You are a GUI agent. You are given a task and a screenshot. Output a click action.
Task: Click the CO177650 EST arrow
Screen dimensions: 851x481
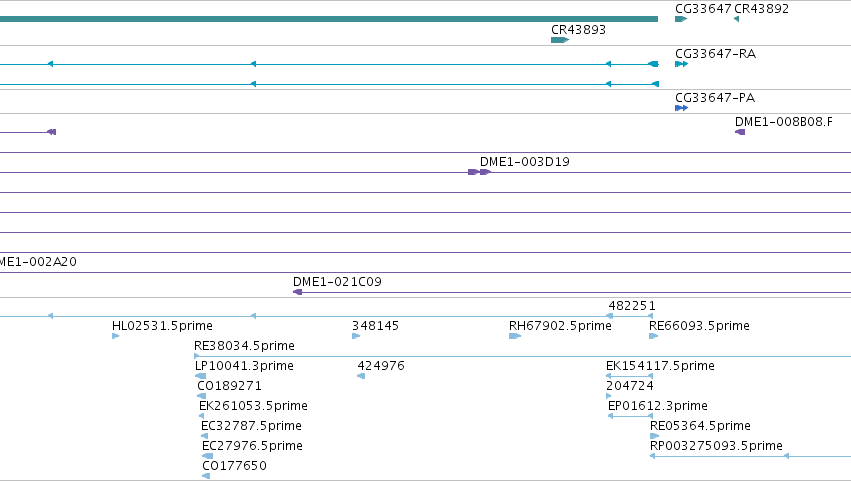206,476
